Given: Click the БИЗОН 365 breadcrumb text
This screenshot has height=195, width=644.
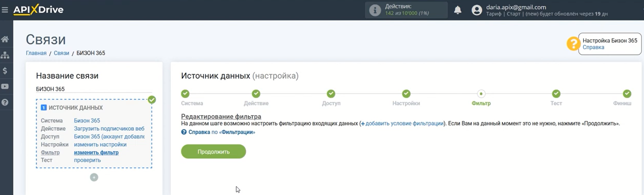Looking at the screenshot, I should click(x=91, y=53).
